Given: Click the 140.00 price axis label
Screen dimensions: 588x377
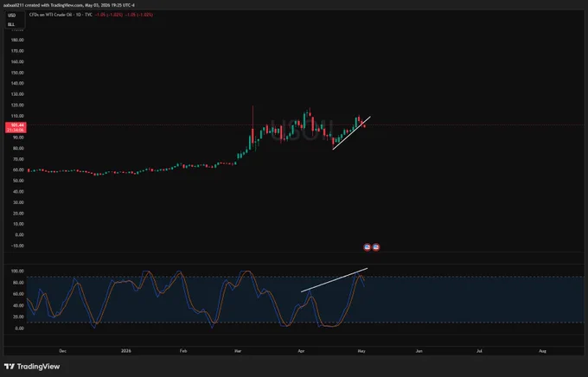Looking at the screenshot, I should tap(17, 83).
